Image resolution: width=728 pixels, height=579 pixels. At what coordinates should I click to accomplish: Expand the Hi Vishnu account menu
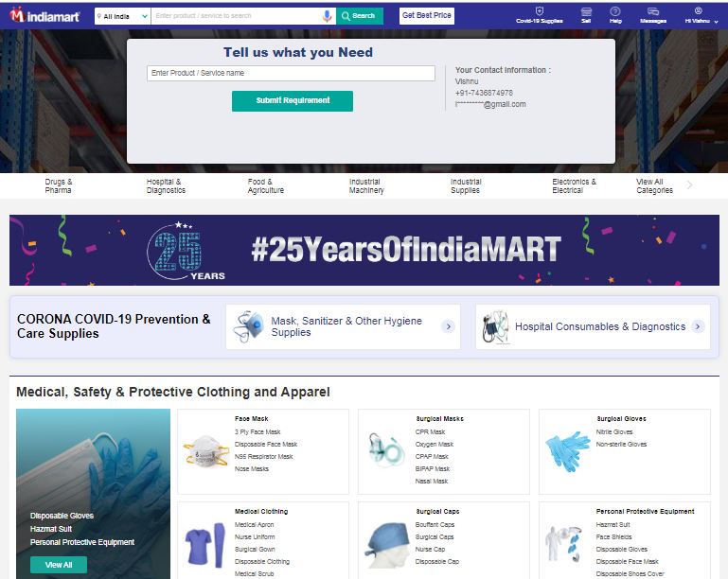[701, 15]
